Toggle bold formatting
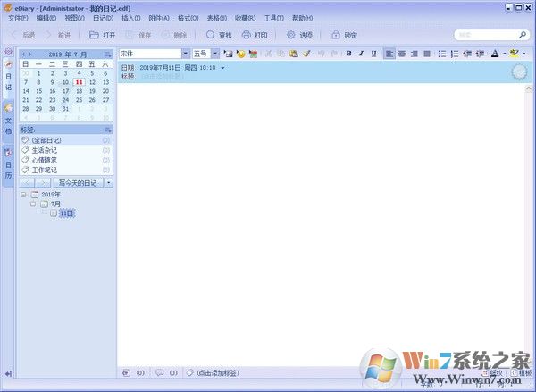 (x=348, y=54)
